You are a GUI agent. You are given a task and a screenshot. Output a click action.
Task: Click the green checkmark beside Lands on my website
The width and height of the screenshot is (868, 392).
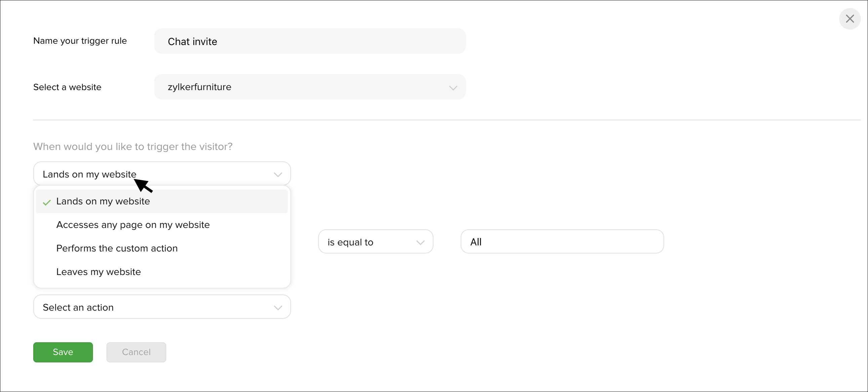pos(46,203)
